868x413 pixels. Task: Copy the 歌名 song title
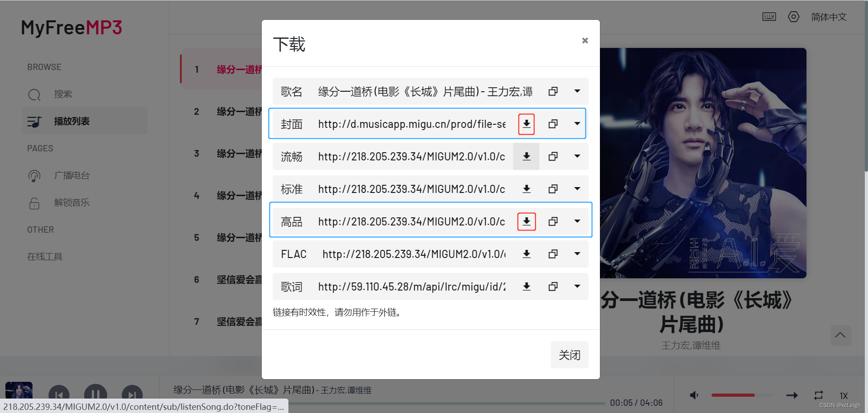point(552,91)
